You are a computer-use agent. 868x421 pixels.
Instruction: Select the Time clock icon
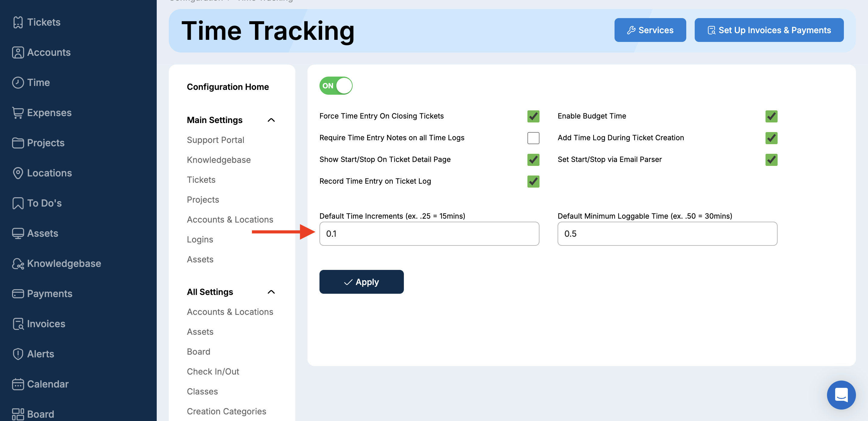tap(17, 83)
